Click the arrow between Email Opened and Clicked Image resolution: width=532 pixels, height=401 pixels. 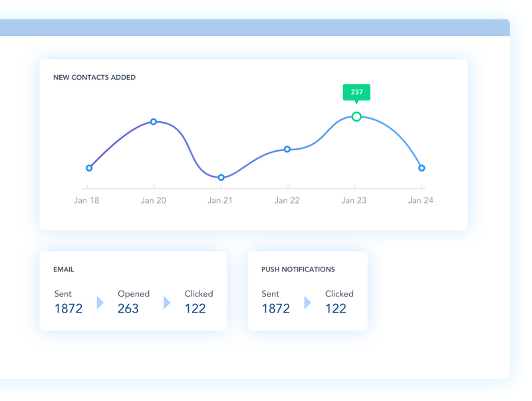(x=167, y=303)
